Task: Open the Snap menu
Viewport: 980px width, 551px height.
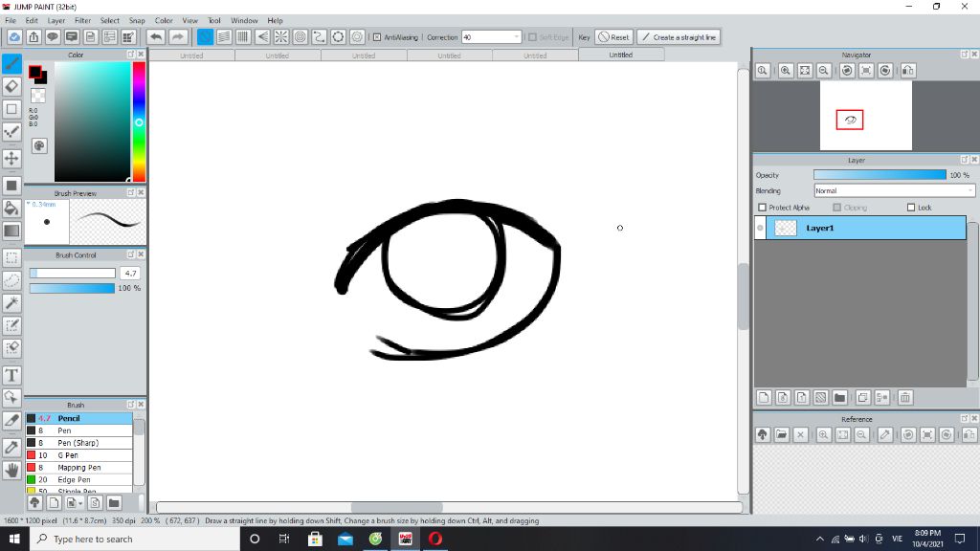Action: 137,21
